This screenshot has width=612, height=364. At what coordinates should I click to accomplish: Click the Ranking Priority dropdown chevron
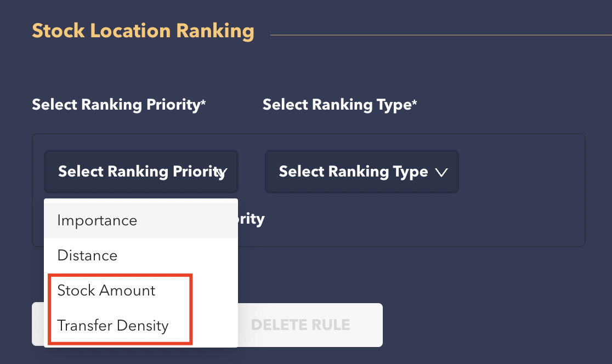pos(221,172)
